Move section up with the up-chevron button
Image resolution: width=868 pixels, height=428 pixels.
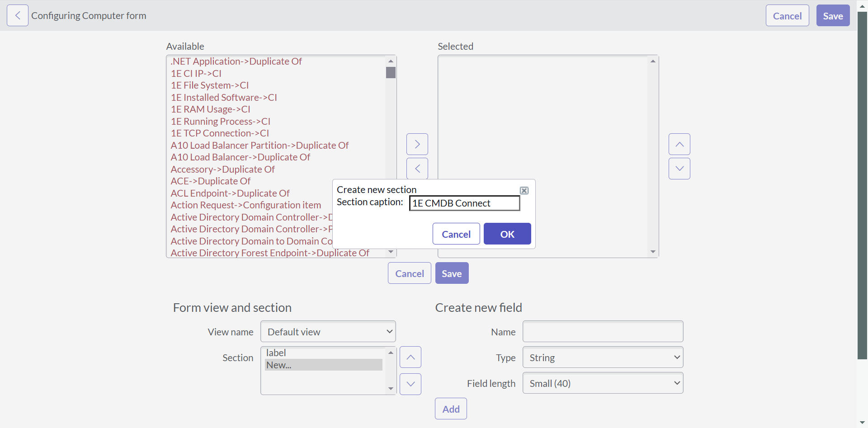[410, 357]
